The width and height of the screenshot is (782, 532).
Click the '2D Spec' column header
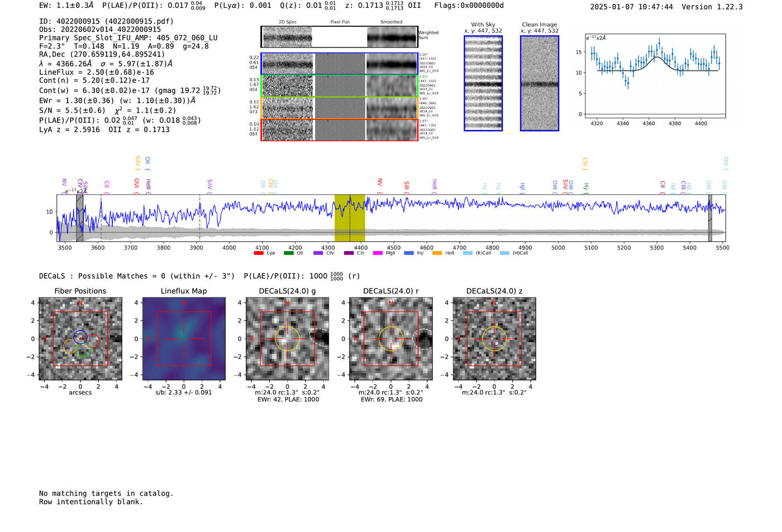tap(288, 22)
